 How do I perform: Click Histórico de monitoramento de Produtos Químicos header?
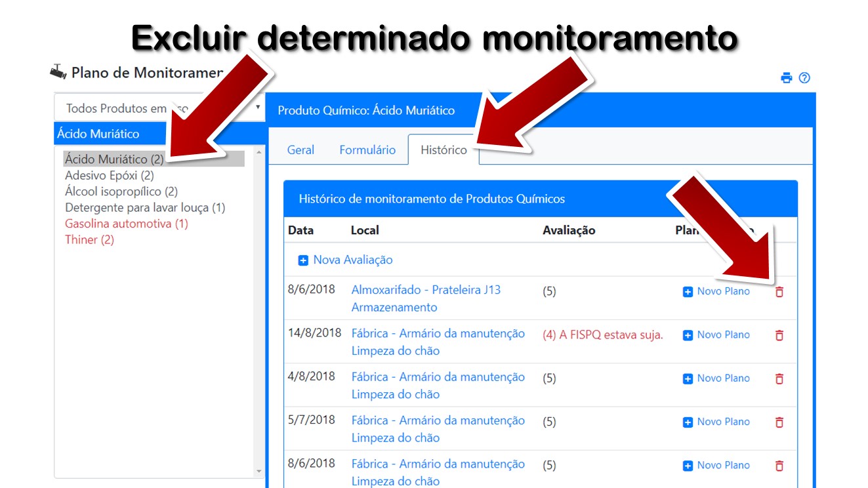tap(432, 199)
